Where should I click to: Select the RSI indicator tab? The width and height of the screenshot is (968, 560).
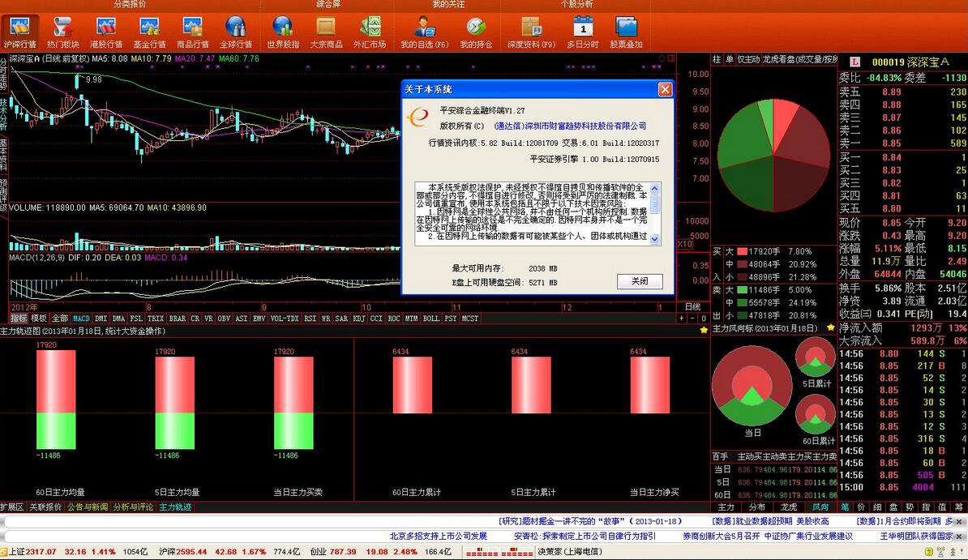tap(310, 318)
